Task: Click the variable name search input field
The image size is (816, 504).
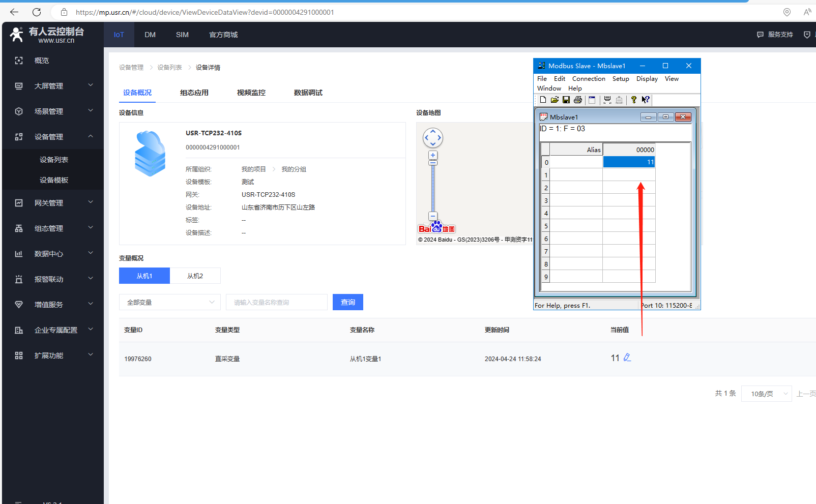Action: tap(277, 302)
